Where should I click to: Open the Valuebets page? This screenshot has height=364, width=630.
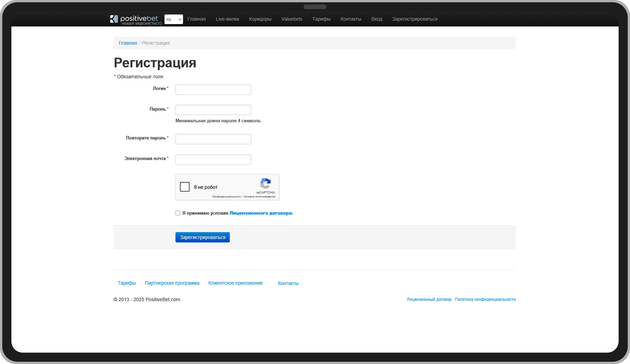pyautogui.click(x=292, y=19)
